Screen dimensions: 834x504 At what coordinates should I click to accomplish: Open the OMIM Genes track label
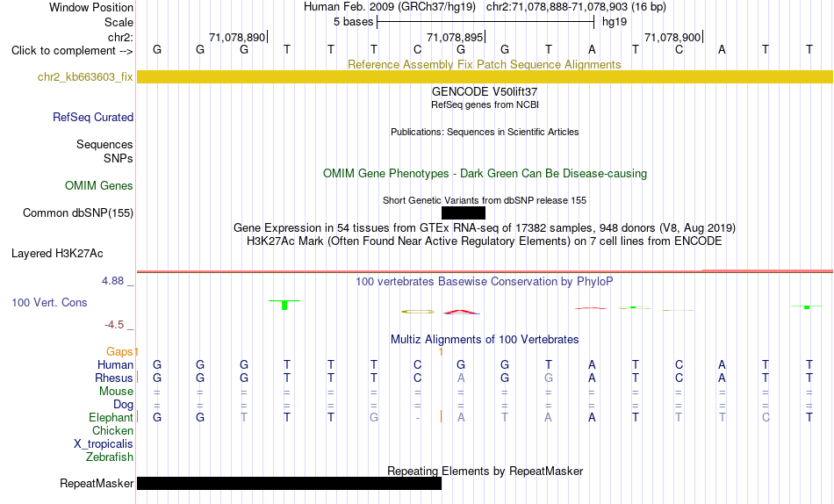(x=99, y=186)
